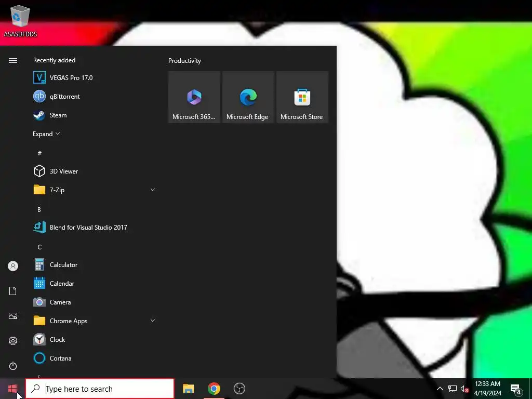Open the Microsoft Store tile
Viewport: 532px width, 399px height.
[x=302, y=97]
